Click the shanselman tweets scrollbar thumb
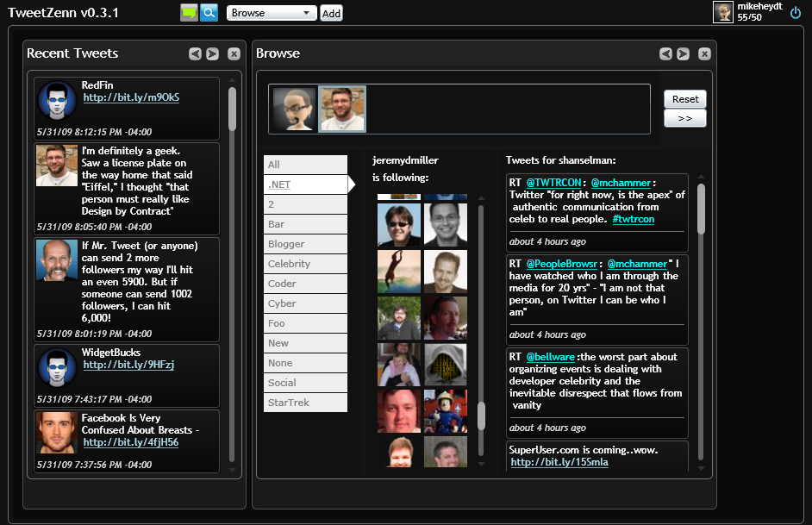The image size is (812, 525). (701, 209)
